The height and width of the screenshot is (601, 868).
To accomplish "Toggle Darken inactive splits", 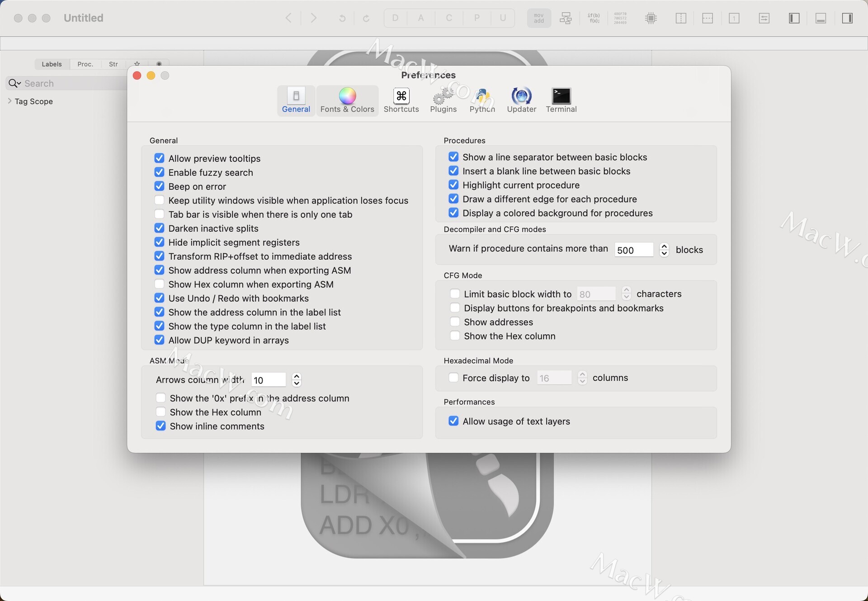I will coord(159,228).
